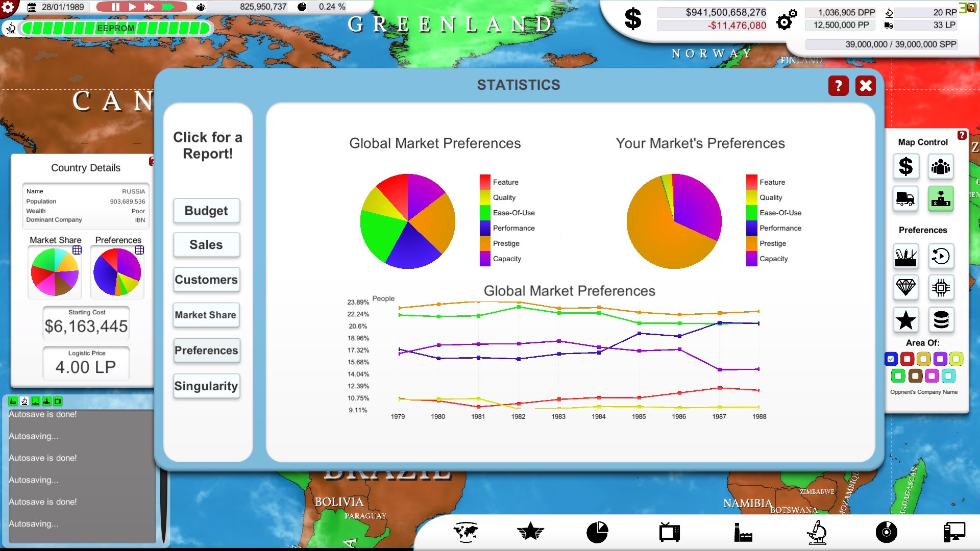980x551 pixels.
Task: Open the Singularity report
Action: pyautogui.click(x=206, y=386)
